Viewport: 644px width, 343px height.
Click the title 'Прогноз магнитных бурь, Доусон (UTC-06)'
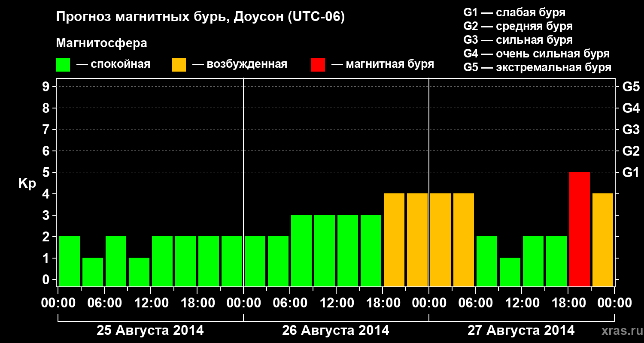pyautogui.click(x=200, y=18)
